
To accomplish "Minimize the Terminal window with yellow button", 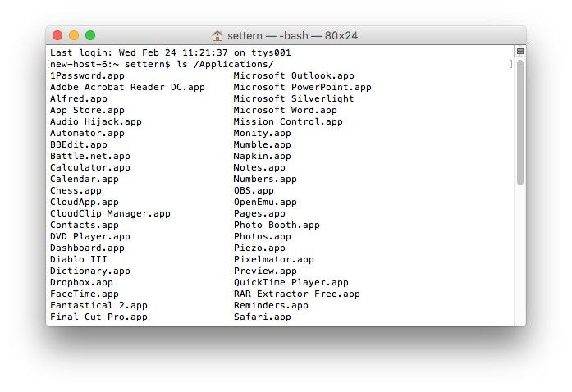I will point(74,35).
